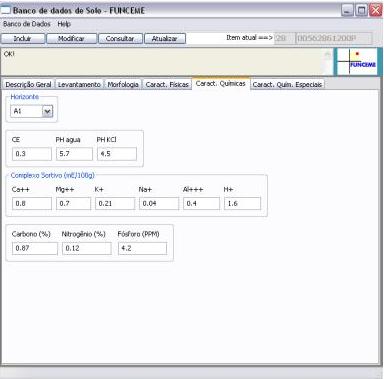Click the Consultar button

120,39
